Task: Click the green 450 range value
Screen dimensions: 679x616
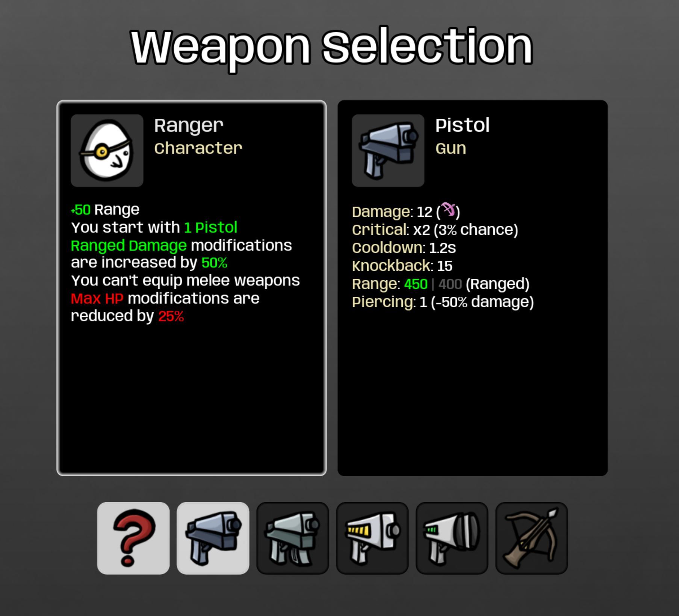Action: (x=416, y=284)
